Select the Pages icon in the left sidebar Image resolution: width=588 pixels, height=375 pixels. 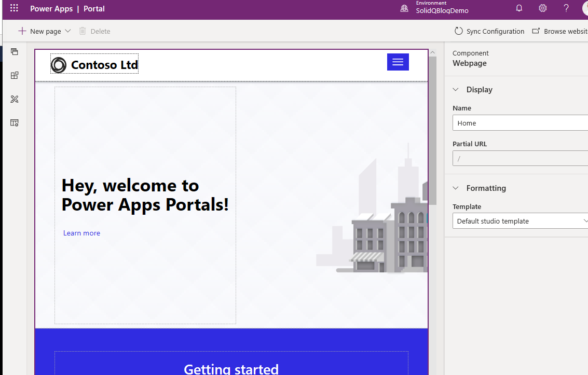(x=14, y=52)
